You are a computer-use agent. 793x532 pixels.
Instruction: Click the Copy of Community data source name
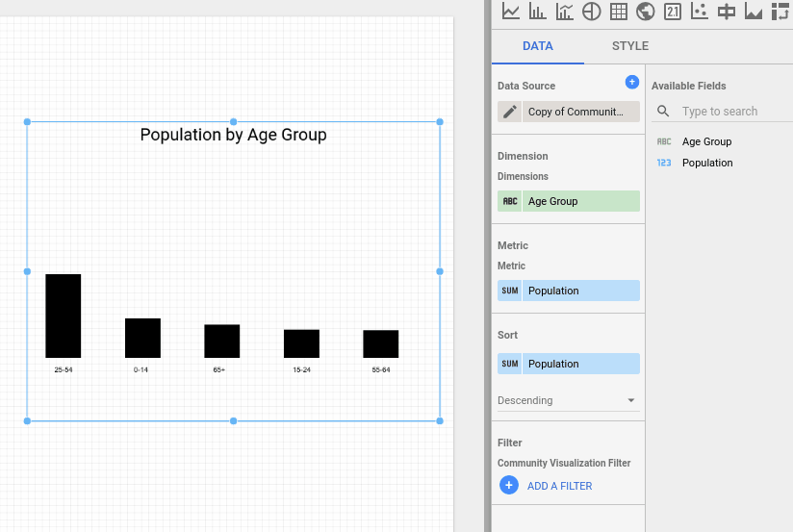[x=580, y=112]
